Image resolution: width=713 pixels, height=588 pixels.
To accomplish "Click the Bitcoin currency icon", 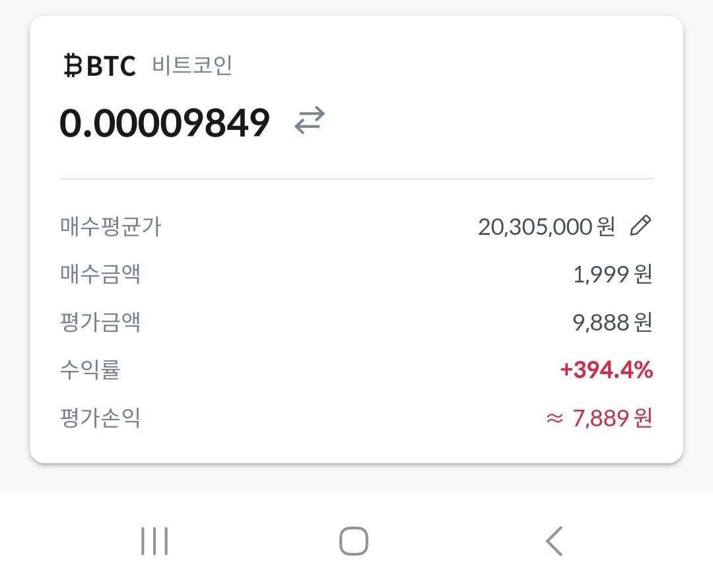I will pos(72,65).
